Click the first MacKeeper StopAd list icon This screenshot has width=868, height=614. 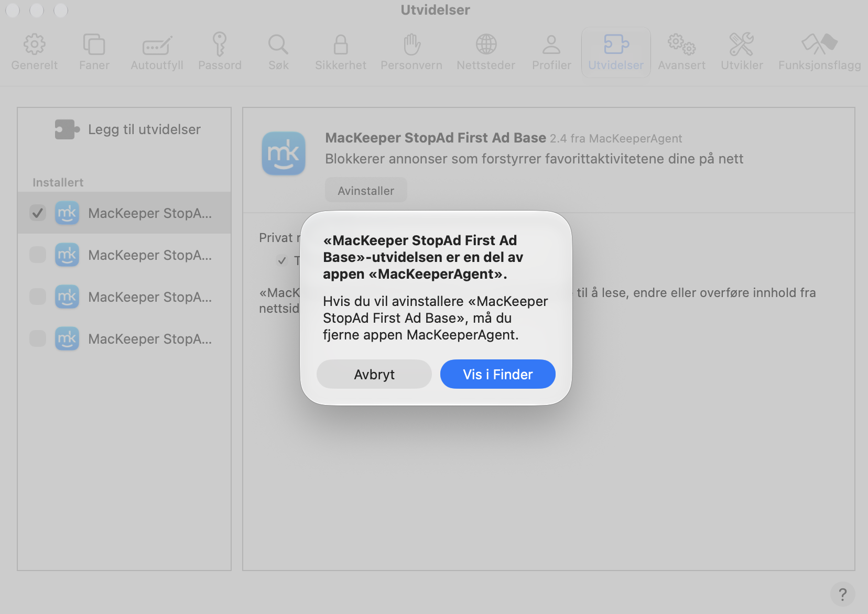67,213
